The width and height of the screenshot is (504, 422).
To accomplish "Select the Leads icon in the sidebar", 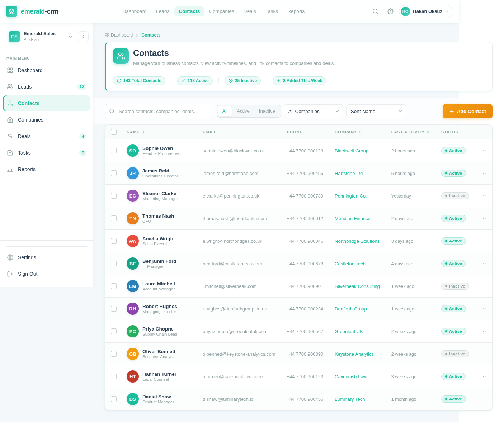I will tap(10, 87).
